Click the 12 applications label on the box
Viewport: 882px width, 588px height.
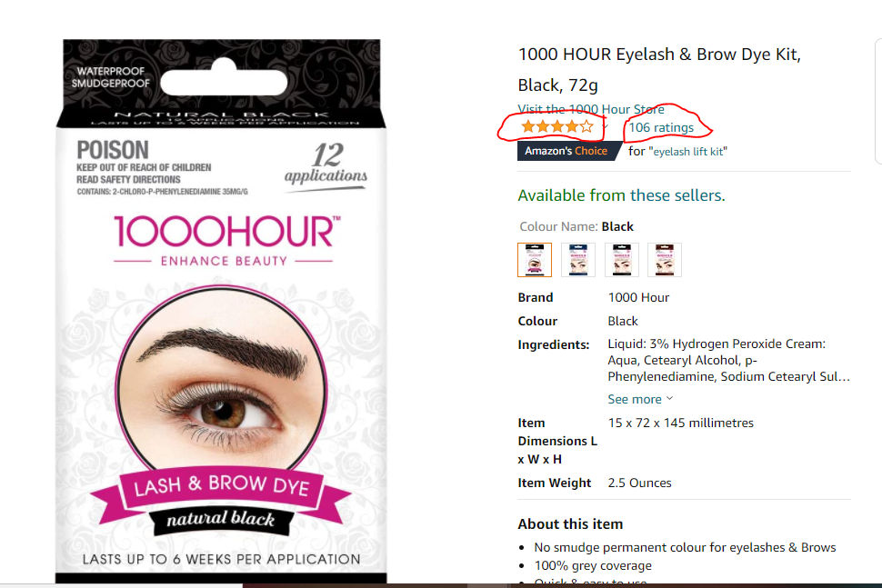pos(326,164)
